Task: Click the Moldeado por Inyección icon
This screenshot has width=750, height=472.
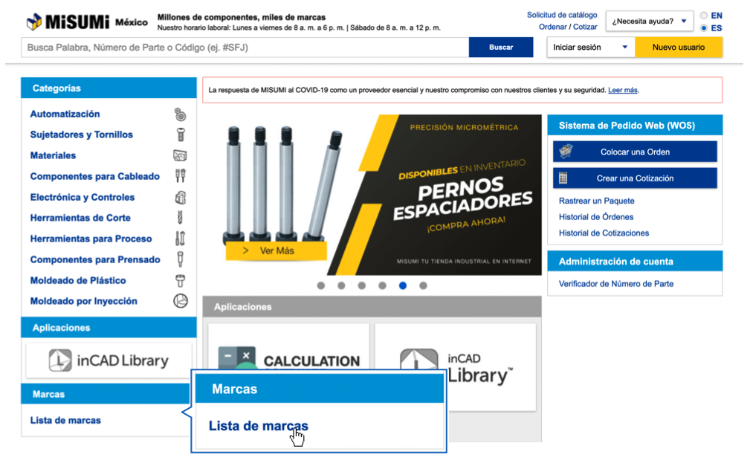Action: (180, 301)
